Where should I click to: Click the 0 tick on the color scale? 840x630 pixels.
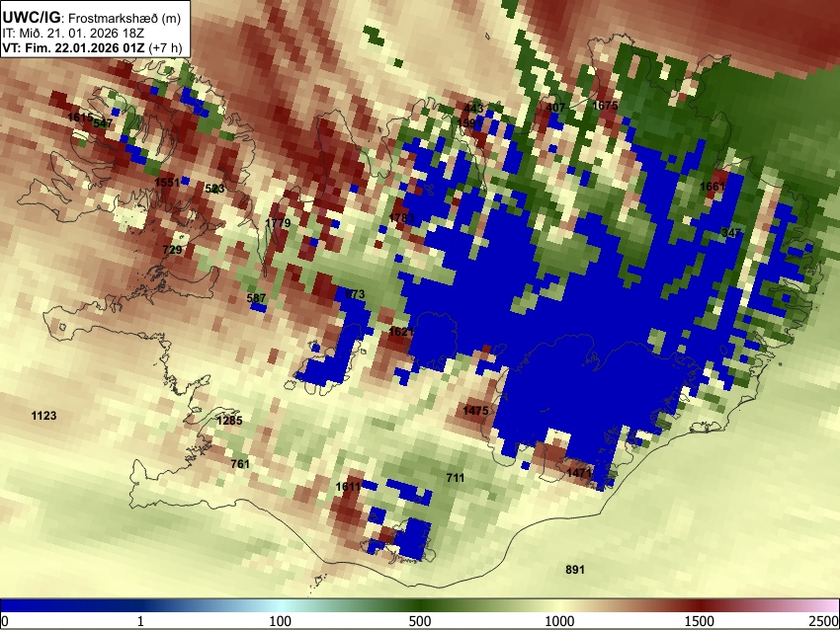[5, 621]
